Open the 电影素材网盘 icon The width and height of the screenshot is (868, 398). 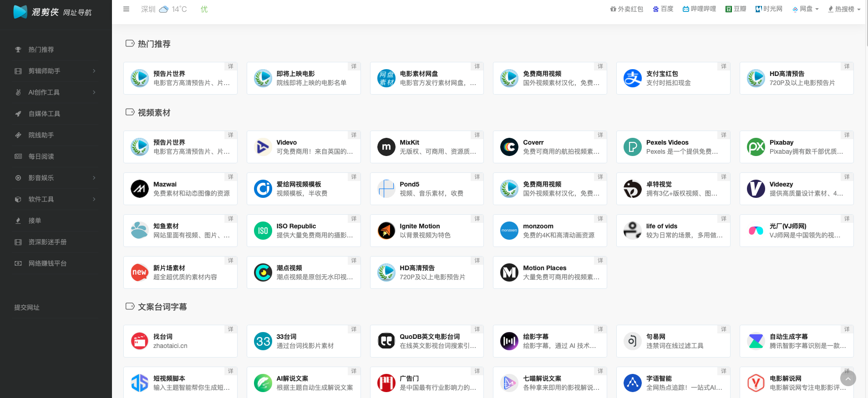pyautogui.click(x=386, y=78)
